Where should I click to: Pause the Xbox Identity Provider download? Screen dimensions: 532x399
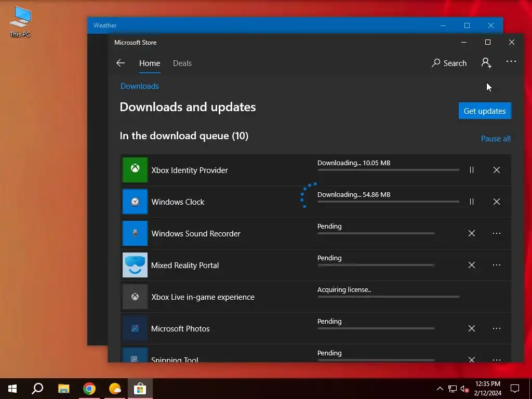tap(472, 170)
